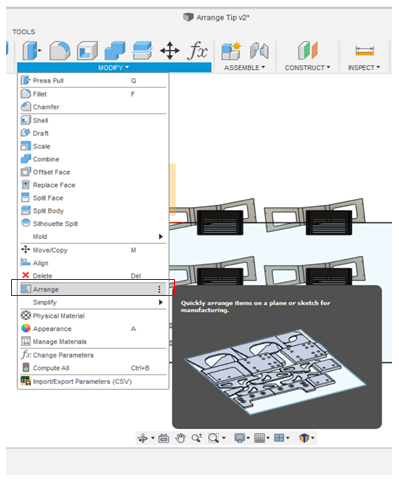Click the Viewports layout icon
The height and width of the screenshot is (482, 399).
tap(279, 438)
